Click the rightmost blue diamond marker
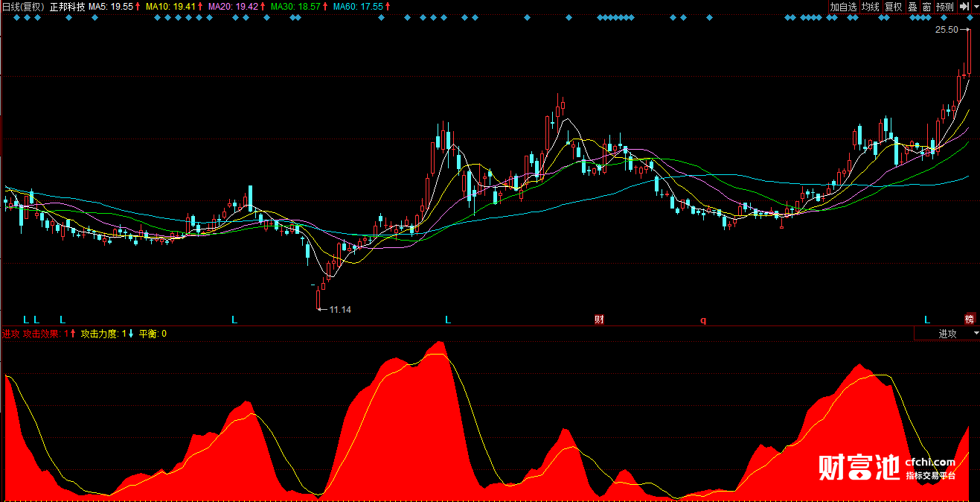Image resolution: width=980 pixels, height=502 pixels. [x=970, y=17]
